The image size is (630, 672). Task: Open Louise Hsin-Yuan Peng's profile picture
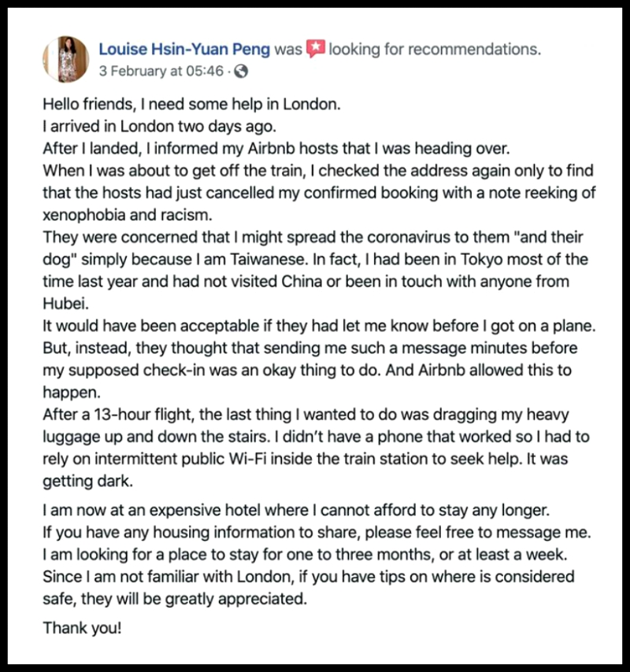(65, 59)
